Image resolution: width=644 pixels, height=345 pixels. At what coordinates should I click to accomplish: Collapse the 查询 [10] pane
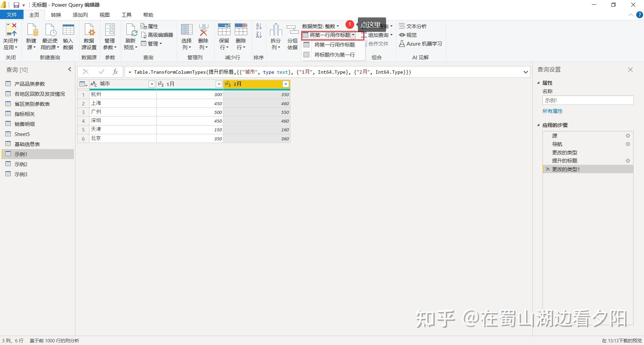[x=70, y=69]
